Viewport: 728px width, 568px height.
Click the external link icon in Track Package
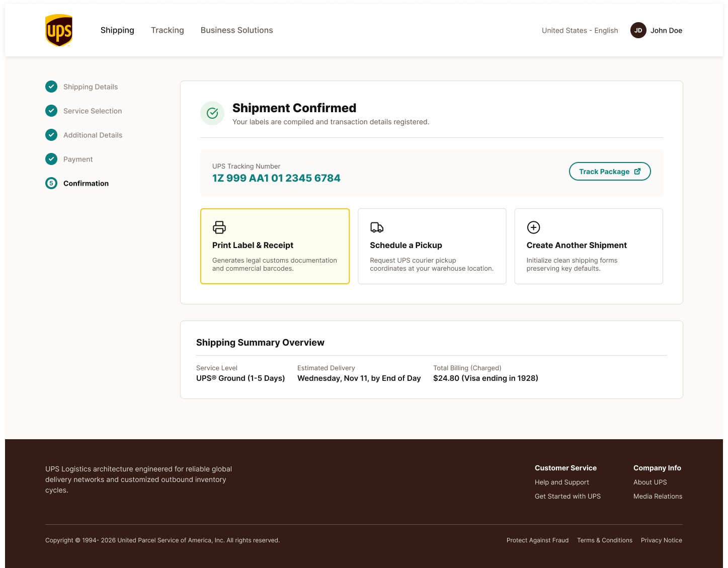pos(637,171)
